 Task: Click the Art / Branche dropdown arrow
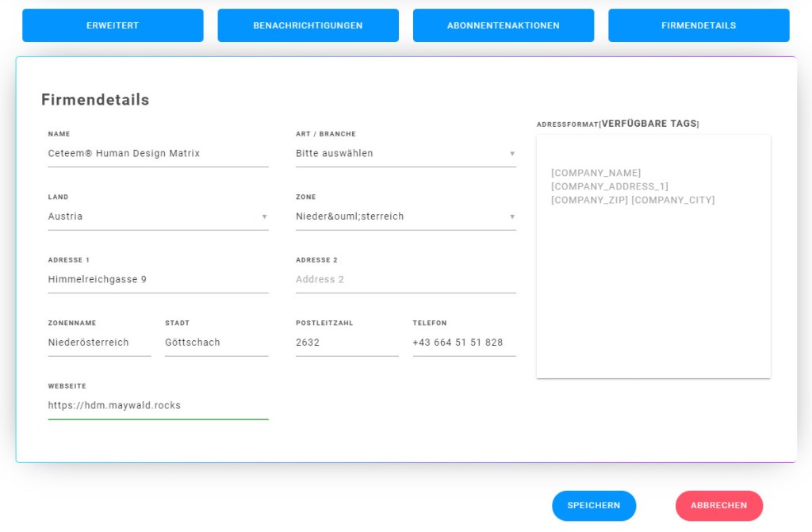[x=511, y=154]
